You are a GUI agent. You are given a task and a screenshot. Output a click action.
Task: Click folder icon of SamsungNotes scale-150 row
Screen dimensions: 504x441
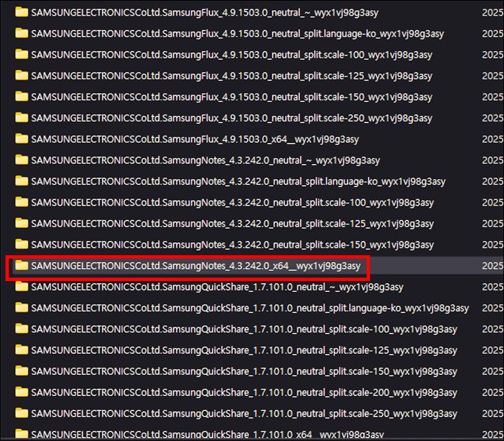(22, 244)
